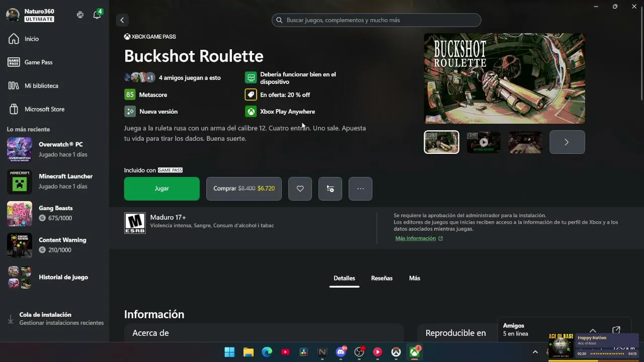Switch to the Detalles tab

344,279
